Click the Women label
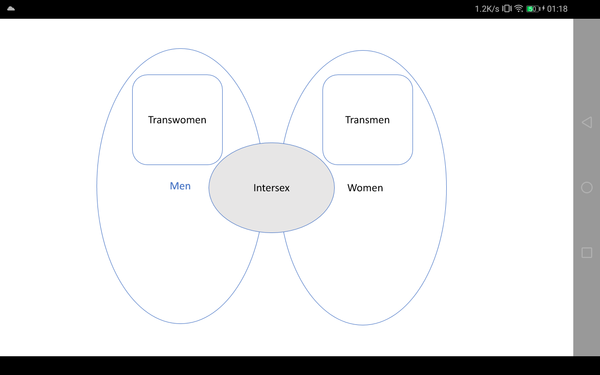 pyautogui.click(x=365, y=188)
